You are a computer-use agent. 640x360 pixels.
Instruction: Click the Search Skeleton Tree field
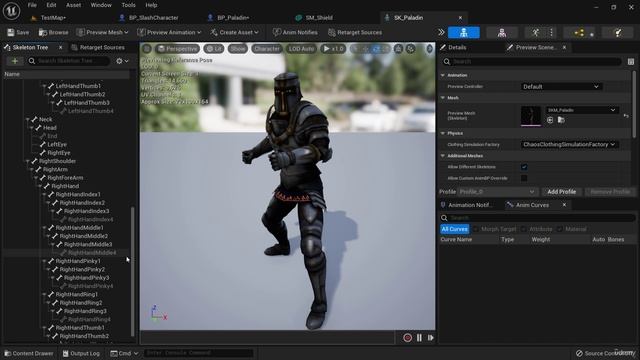point(69,61)
